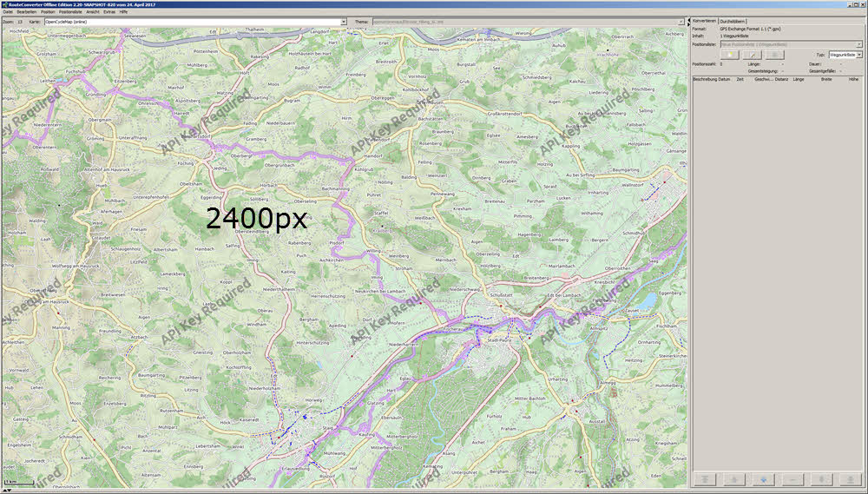Click the Offenhausen map label
The width and height of the screenshot is (868, 494).
(430, 102)
